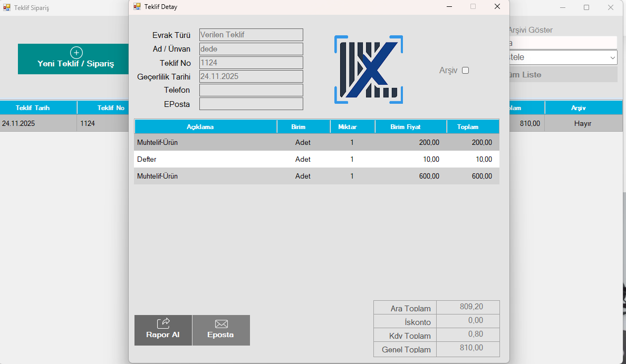Viewport: 626px width, 364px height.
Task: Close the Teklif Detay dialog window
Action: pos(497,7)
